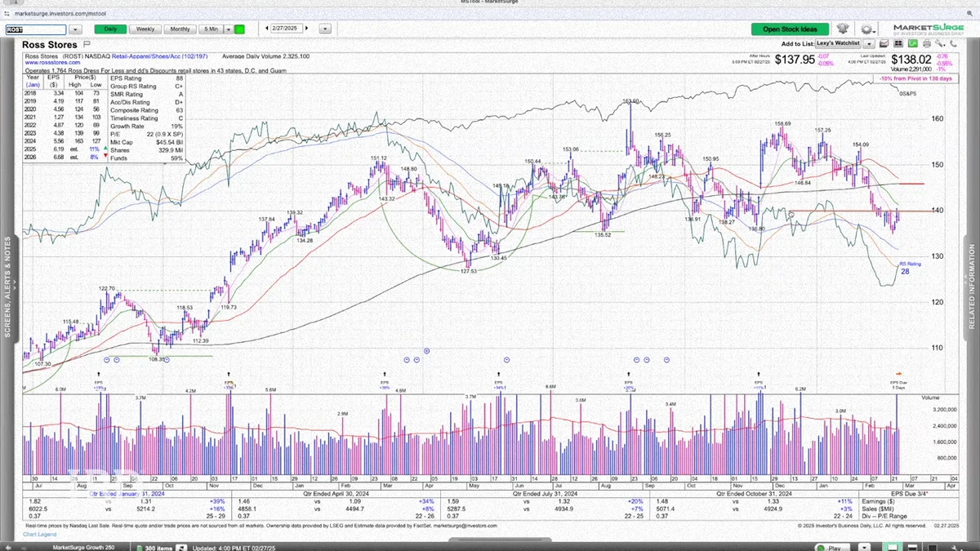Select Weekly chart interval
Image resolution: width=980 pixels, height=551 pixels.
[145, 29]
